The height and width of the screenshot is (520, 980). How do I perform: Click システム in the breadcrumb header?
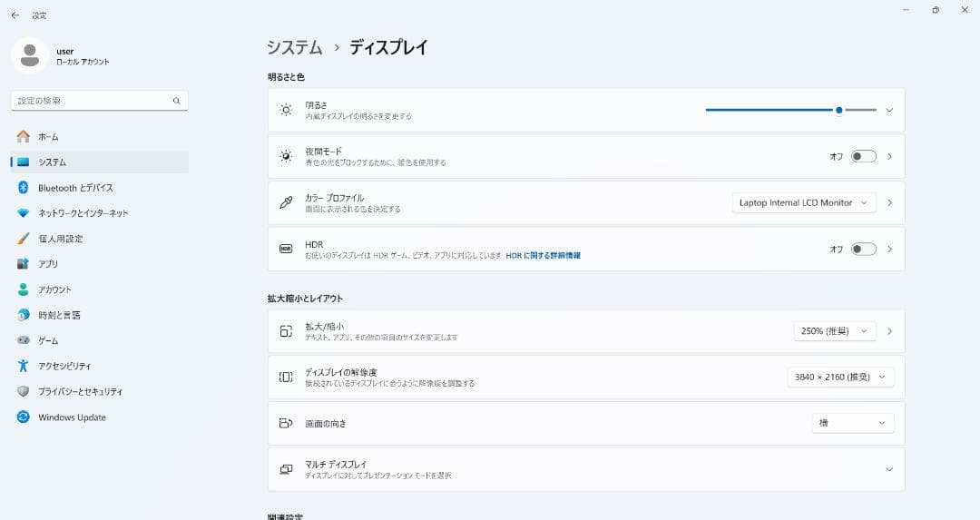click(x=294, y=48)
